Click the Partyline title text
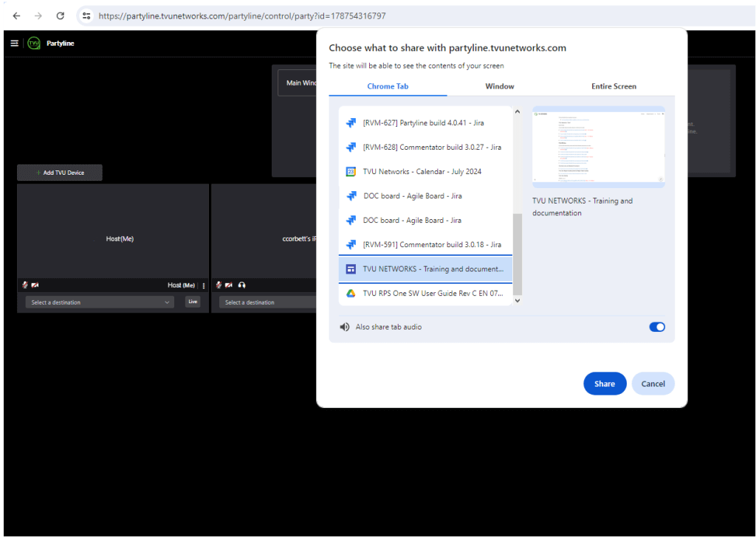 61,44
